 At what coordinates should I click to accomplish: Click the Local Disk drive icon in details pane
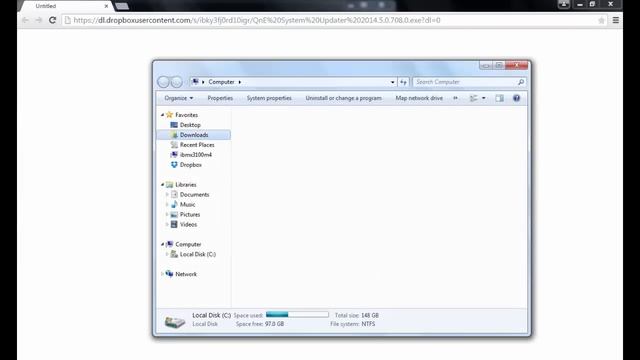pos(175,322)
